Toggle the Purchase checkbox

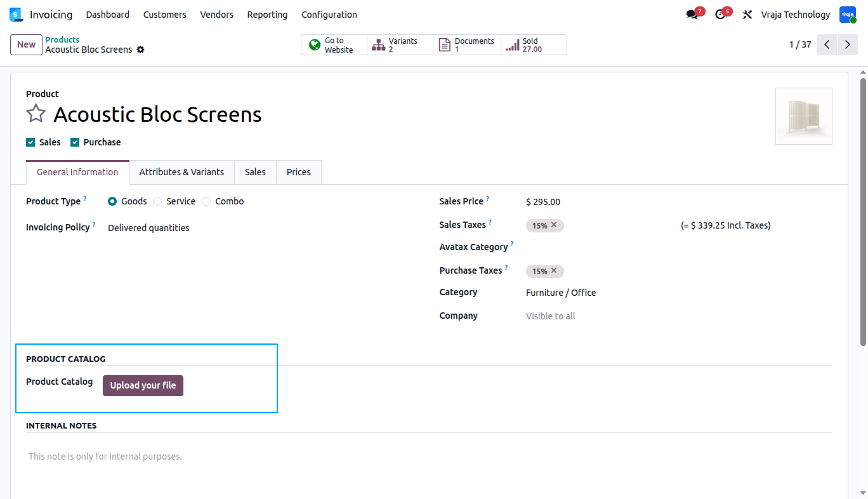[75, 142]
